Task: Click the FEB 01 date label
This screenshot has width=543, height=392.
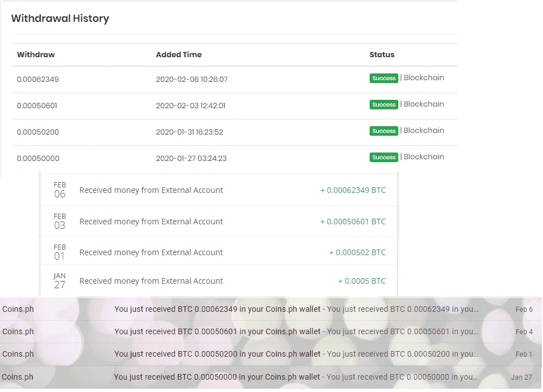Action: 59,252
